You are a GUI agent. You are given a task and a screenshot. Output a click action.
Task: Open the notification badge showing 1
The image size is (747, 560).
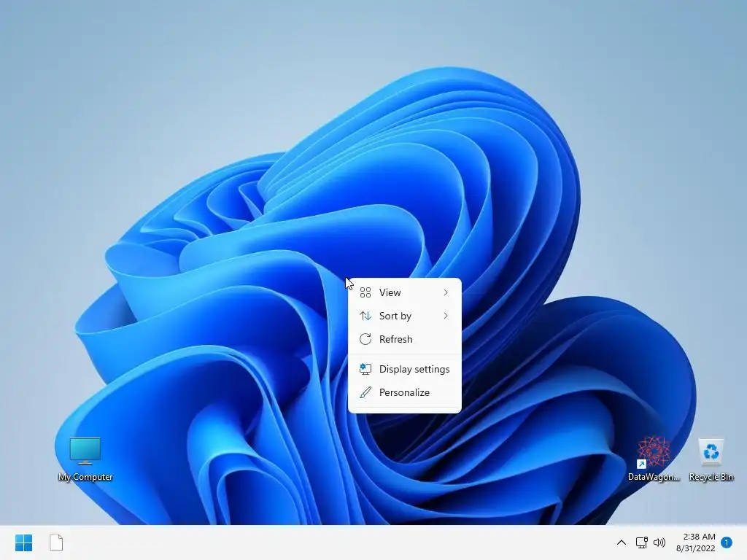pyautogui.click(x=727, y=542)
